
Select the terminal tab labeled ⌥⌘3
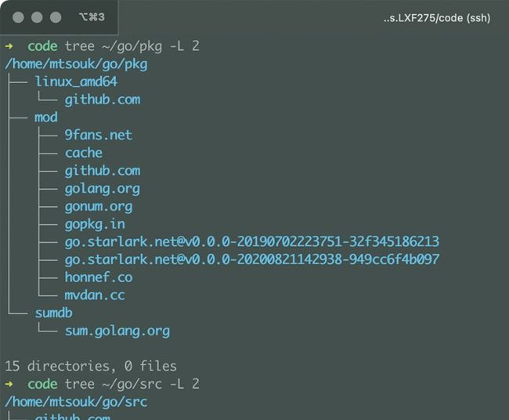[x=92, y=17]
